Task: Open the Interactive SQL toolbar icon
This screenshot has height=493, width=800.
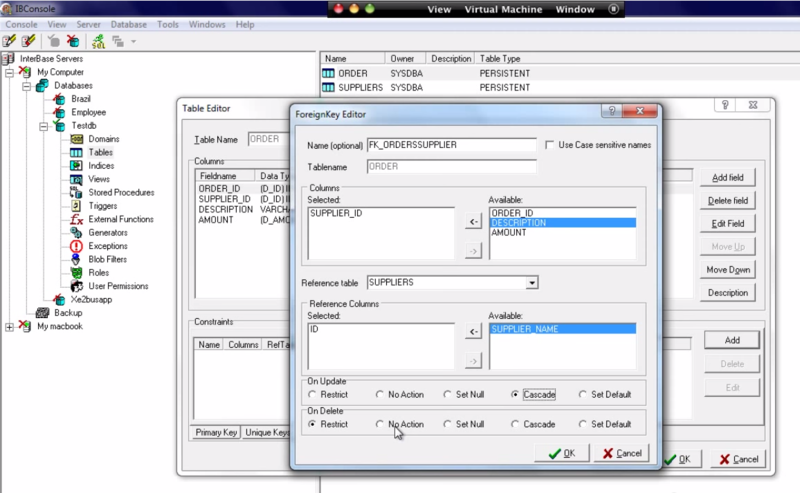Action: 98,41
